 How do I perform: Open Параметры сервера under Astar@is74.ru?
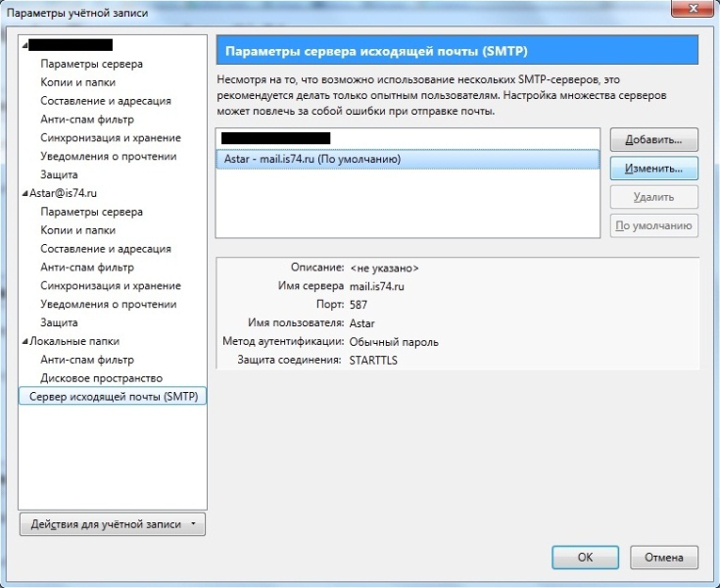tap(91, 212)
